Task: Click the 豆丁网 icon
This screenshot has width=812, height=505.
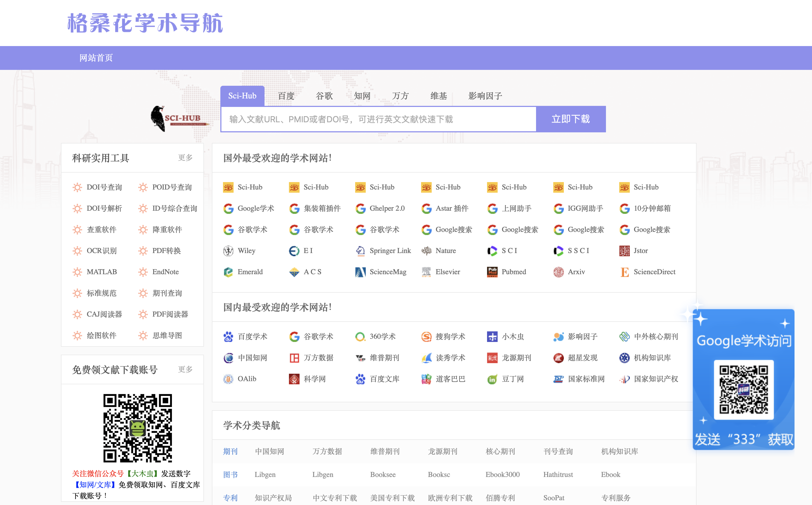Action: [x=492, y=379]
